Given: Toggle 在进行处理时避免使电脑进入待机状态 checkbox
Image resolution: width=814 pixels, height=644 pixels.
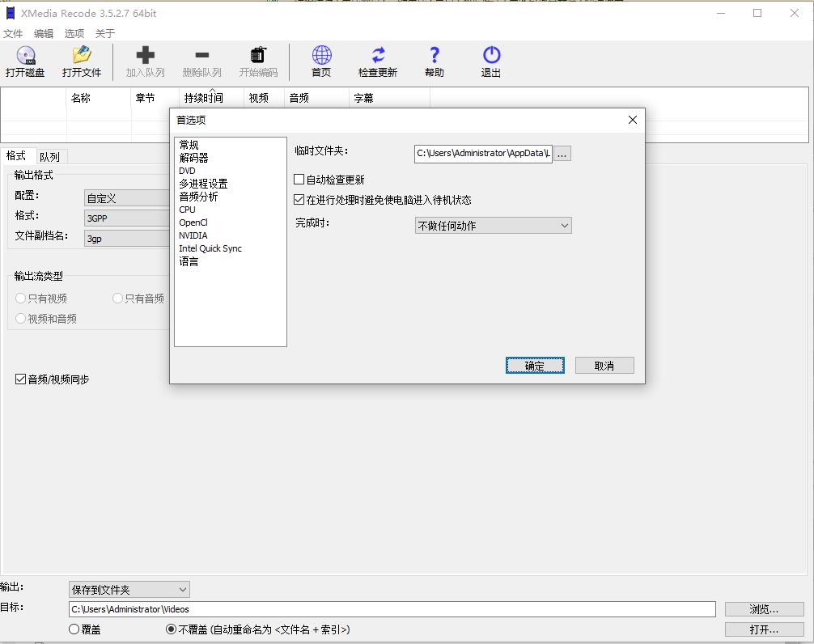Looking at the screenshot, I should (299, 199).
